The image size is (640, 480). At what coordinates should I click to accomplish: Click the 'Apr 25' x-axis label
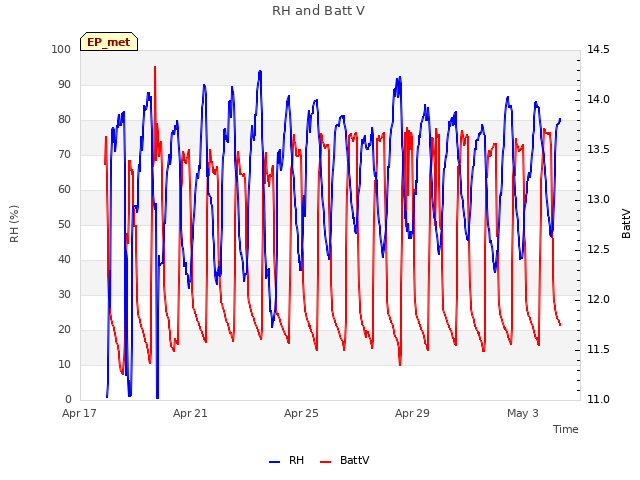tap(301, 413)
